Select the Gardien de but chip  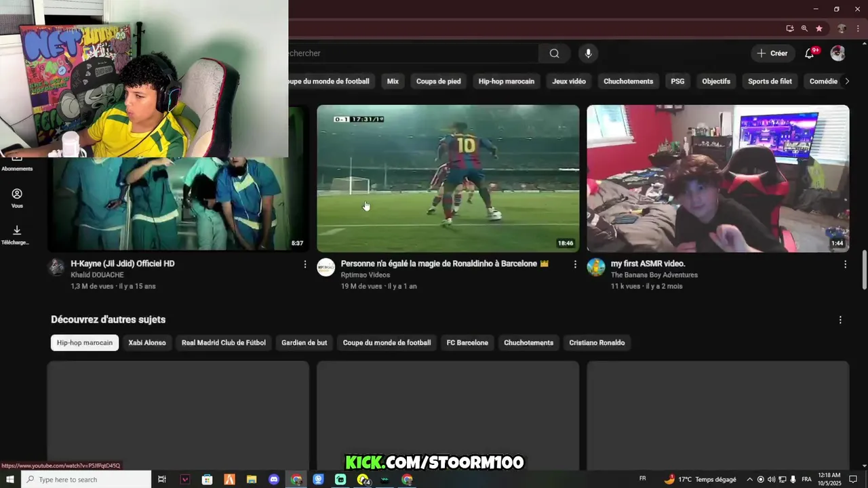pyautogui.click(x=304, y=343)
